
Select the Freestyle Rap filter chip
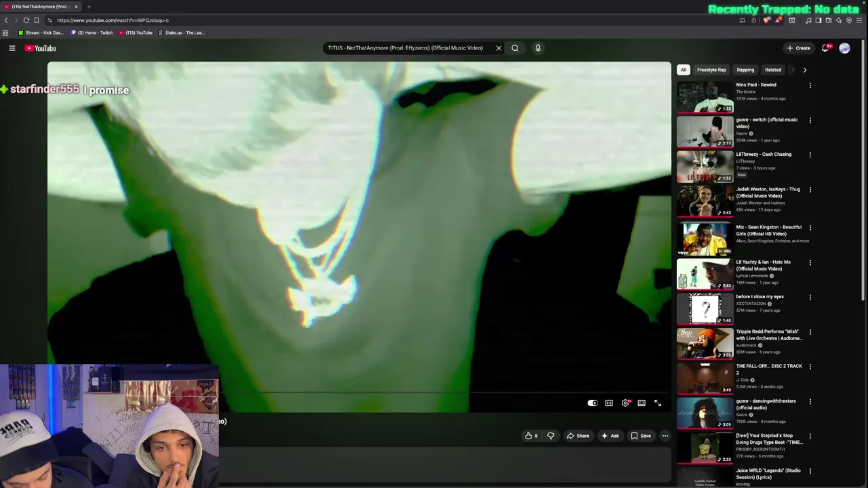711,70
